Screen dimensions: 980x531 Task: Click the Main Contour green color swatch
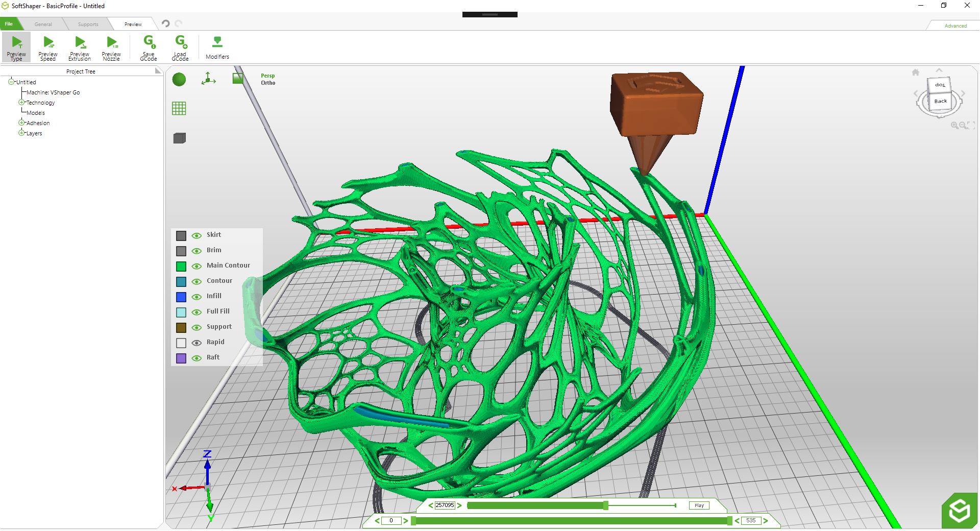click(x=181, y=267)
